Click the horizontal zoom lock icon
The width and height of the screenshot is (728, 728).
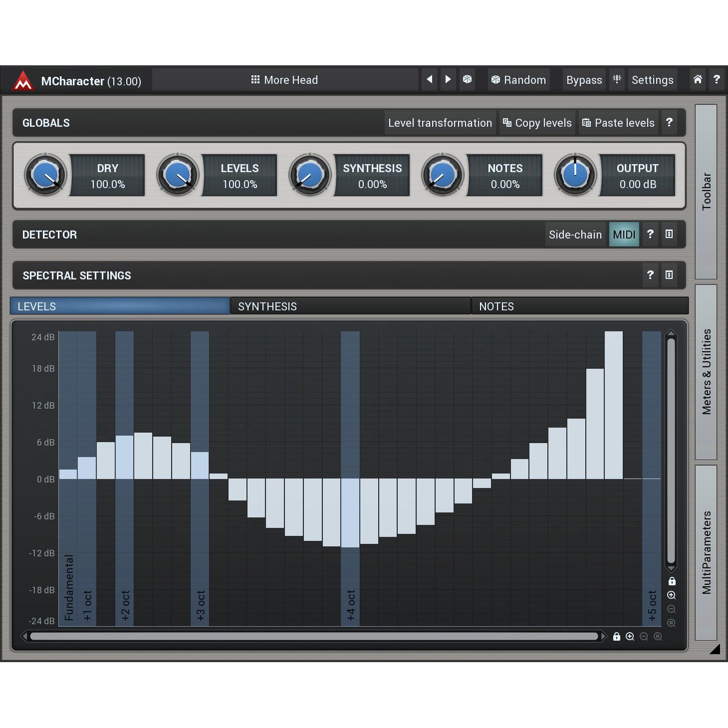[616, 637]
